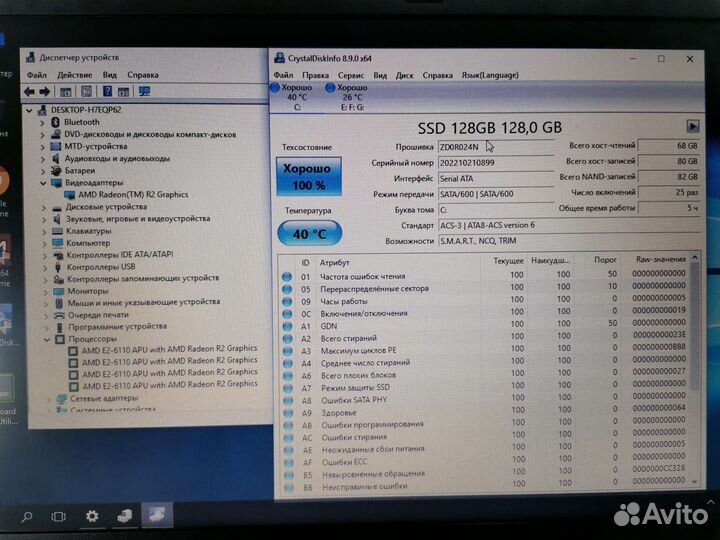
Task: Expand Дисковые устройства category
Action: 44,208
